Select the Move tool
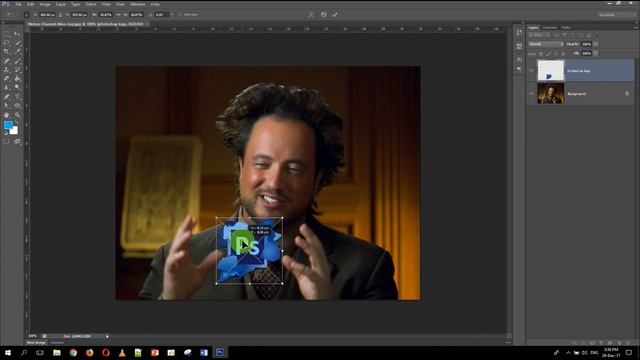The width and height of the screenshot is (640, 360). (17, 34)
